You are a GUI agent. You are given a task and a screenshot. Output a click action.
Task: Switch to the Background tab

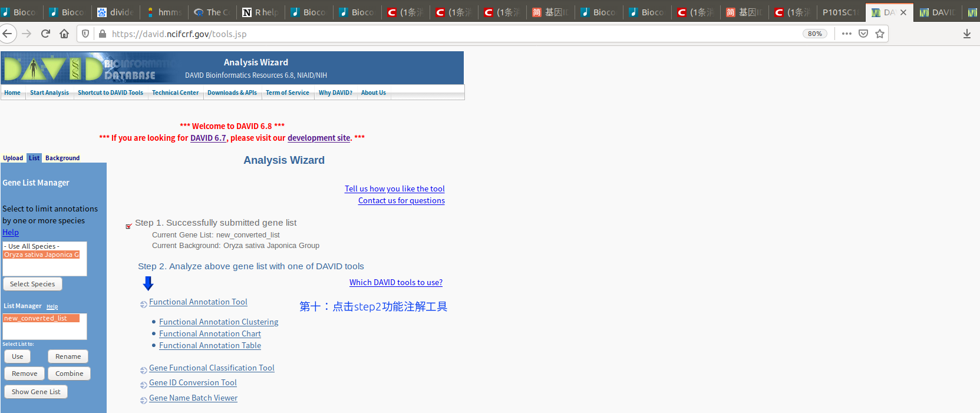[x=62, y=158]
